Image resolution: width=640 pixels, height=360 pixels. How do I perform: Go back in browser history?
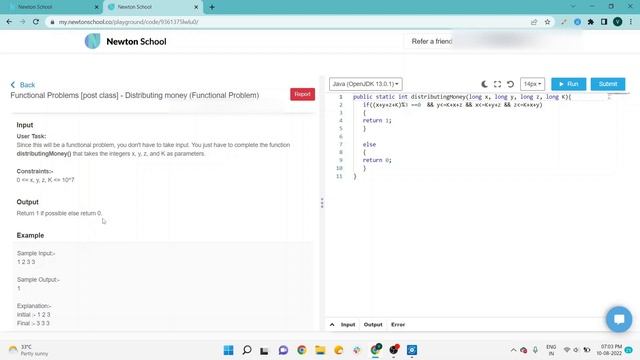(x=9, y=22)
